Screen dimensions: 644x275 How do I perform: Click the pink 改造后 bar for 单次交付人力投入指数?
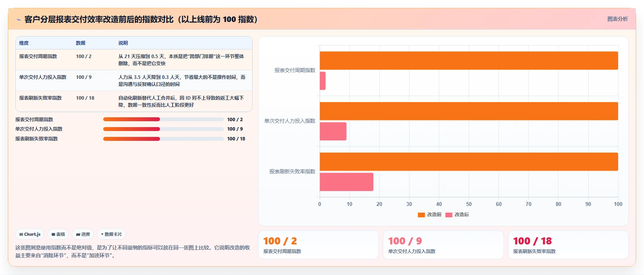coord(333,131)
